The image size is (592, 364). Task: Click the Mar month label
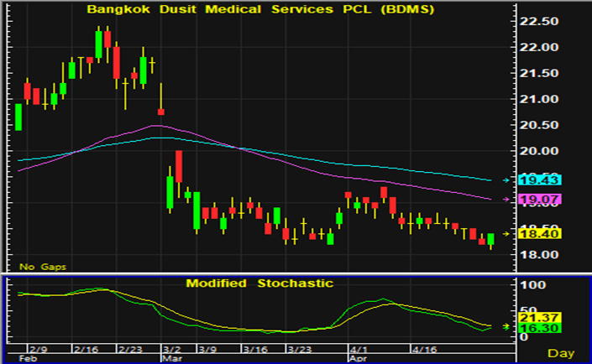(x=172, y=358)
